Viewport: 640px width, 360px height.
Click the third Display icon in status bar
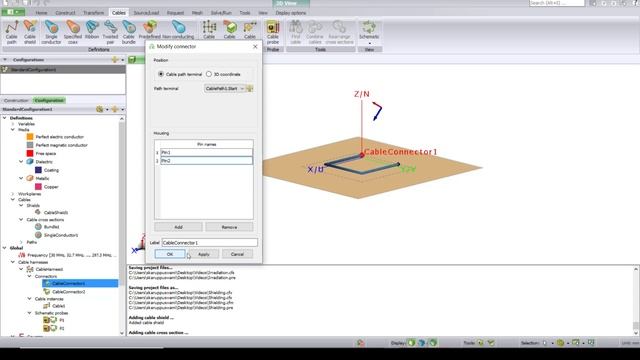[x=433, y=342]
